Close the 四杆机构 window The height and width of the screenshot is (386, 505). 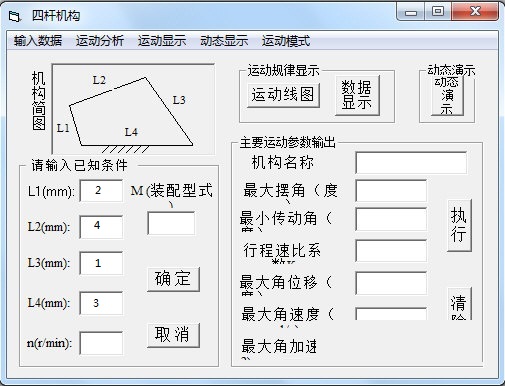(475, 12)
